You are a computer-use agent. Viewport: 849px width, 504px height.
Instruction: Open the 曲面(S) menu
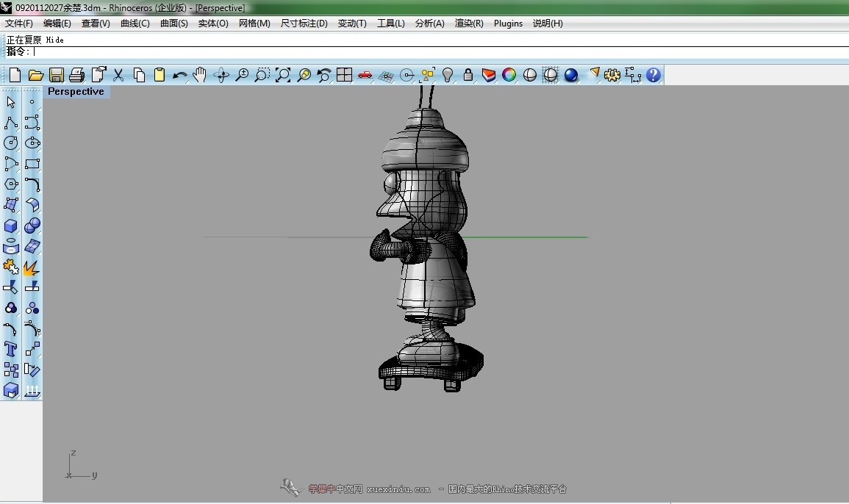(x=173, y=24)
